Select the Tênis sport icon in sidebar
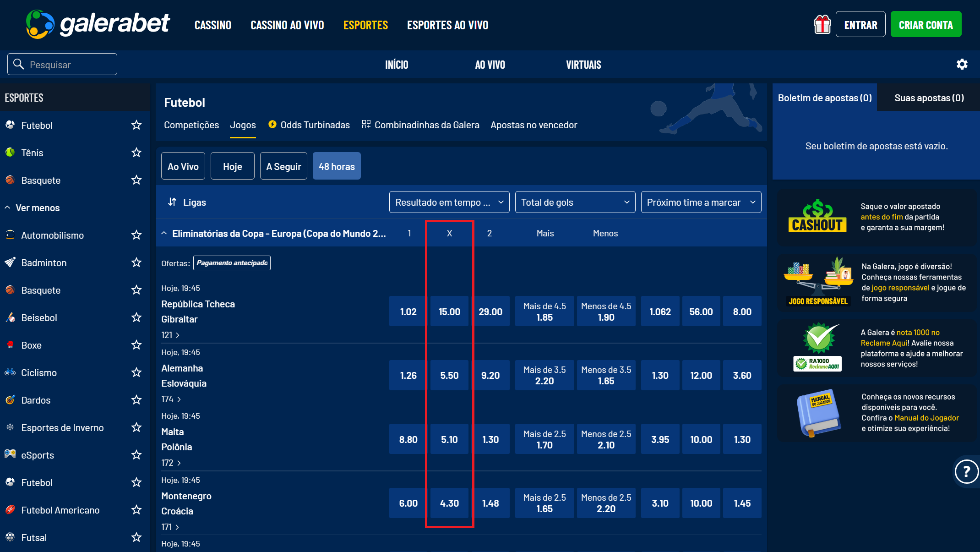 [x=10, y=153]
